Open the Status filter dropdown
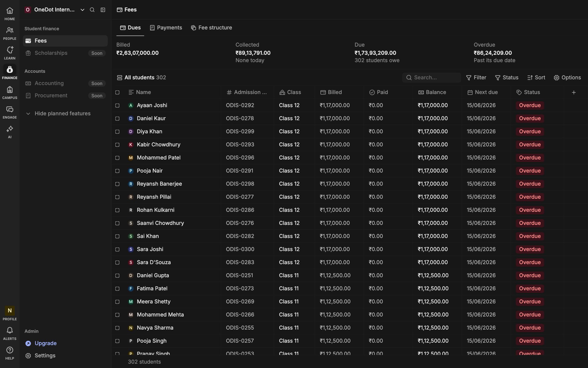 (x=507, y=77)
